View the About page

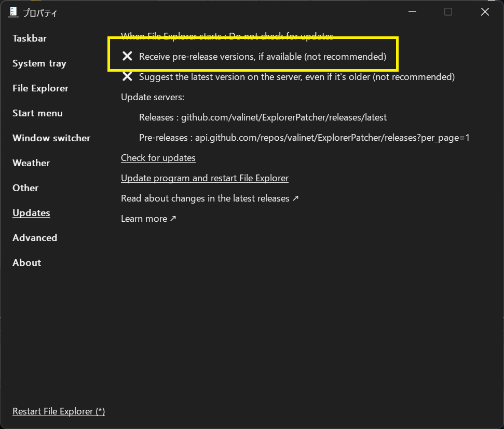(26, 262)
